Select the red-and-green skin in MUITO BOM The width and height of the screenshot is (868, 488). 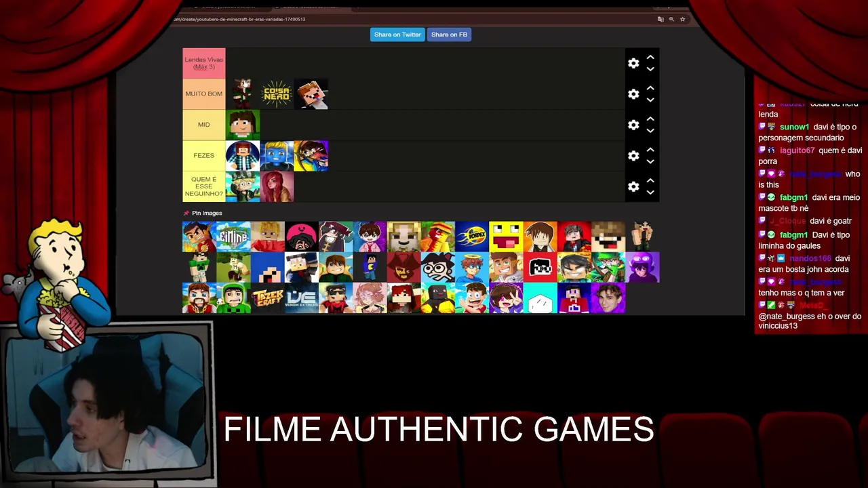[243, 94]
